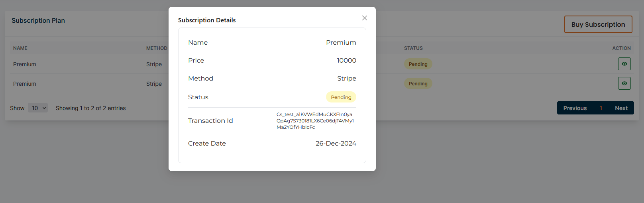Screen dimensions: 644x203
Task: Go to the Previous page
Action: 575,108
